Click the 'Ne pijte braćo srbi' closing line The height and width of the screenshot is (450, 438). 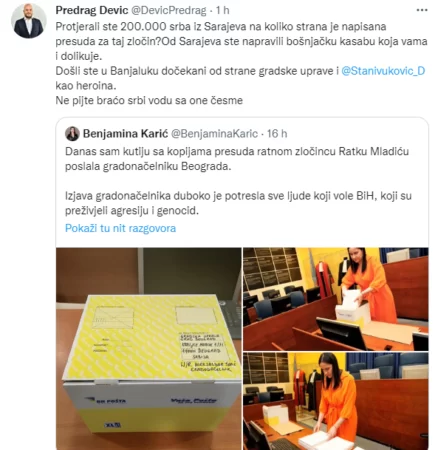149,100
